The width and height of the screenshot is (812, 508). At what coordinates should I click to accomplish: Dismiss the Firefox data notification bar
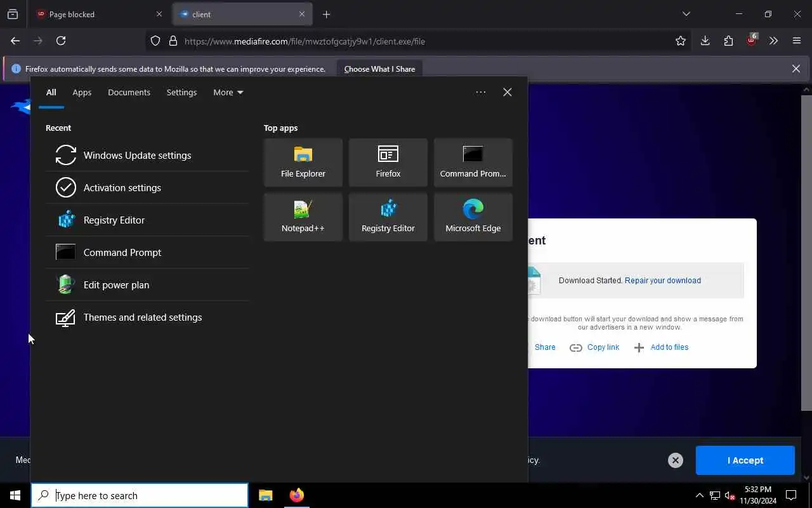[796, 69]
